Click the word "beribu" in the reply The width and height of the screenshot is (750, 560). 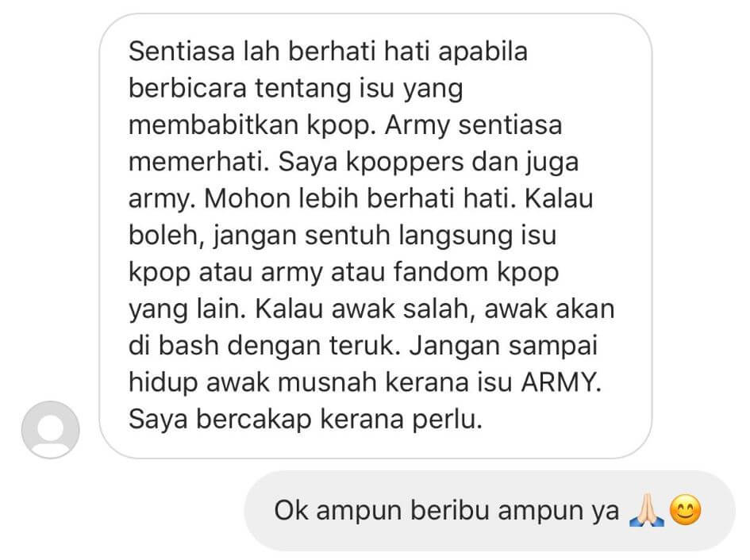pos(450,510)
